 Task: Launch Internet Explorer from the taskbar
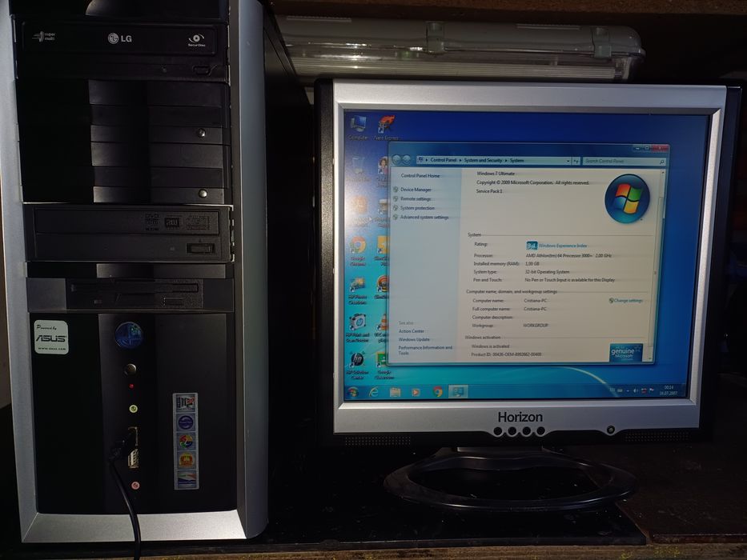pos(374,392)
